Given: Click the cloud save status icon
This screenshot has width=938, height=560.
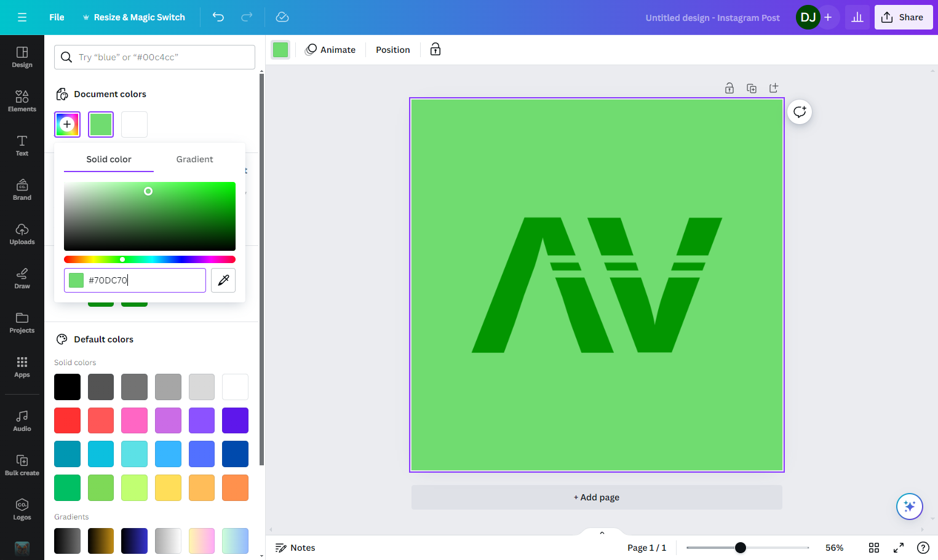Looking at the screenshot, I should click(282, 17).
